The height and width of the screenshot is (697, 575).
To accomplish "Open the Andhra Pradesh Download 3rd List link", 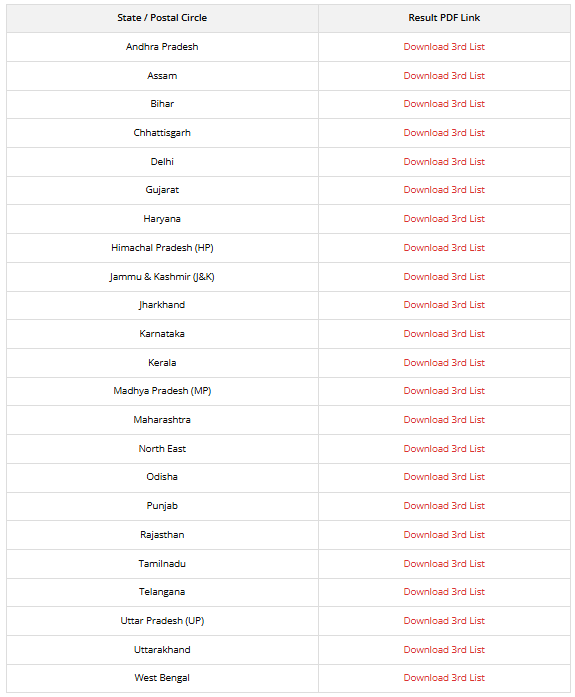I will pyautogui.click(x=444, y=47).
